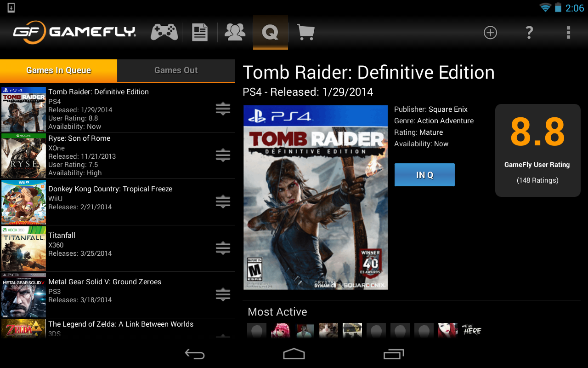
Task: Tap the Zelda cover thumbnail
Action: point(24,328)
